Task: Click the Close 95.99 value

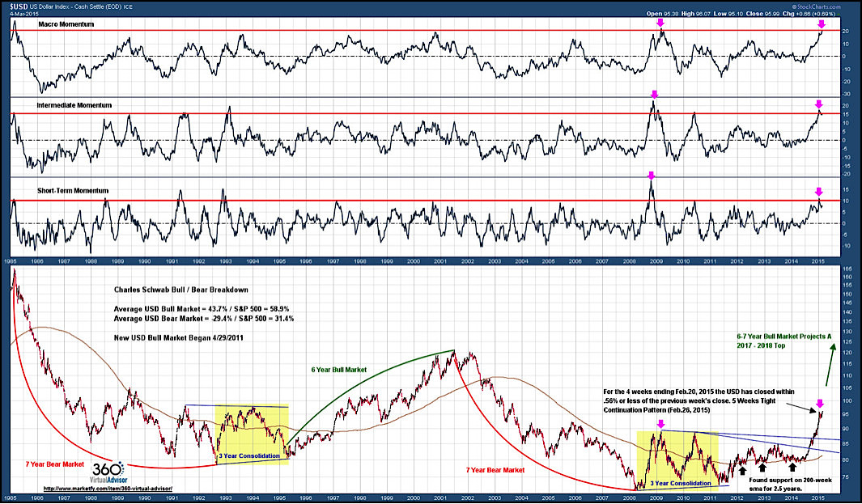Action: 765,13
